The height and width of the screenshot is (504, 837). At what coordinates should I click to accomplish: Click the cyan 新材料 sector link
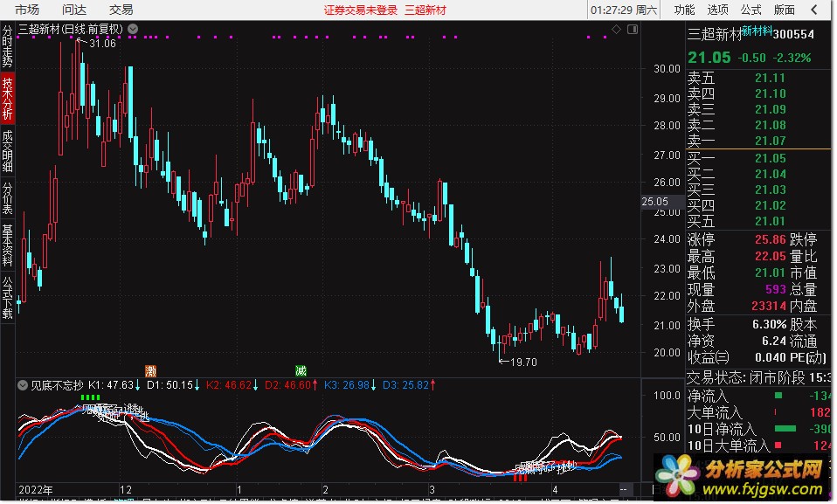coord(757,31)
